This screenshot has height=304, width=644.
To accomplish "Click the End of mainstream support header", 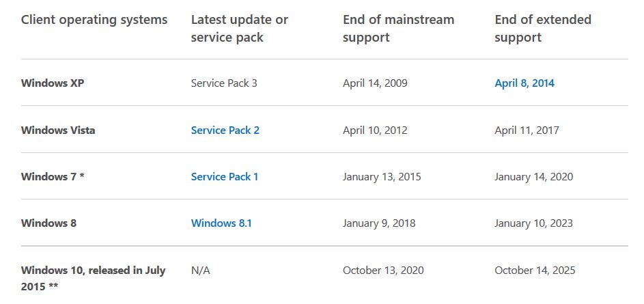I will 398,28.
